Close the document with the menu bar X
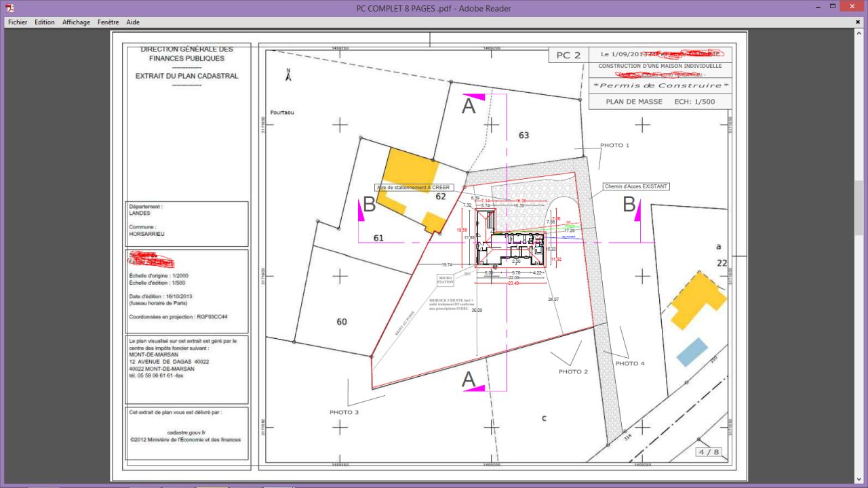Viewport: 868px width, 488px height. click(x=859, y=22)
